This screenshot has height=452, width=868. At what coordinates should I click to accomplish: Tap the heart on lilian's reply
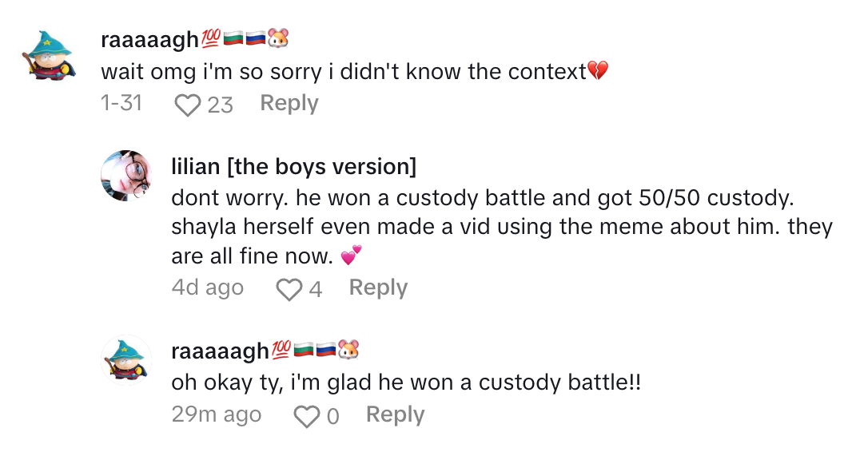pos(288,289)
